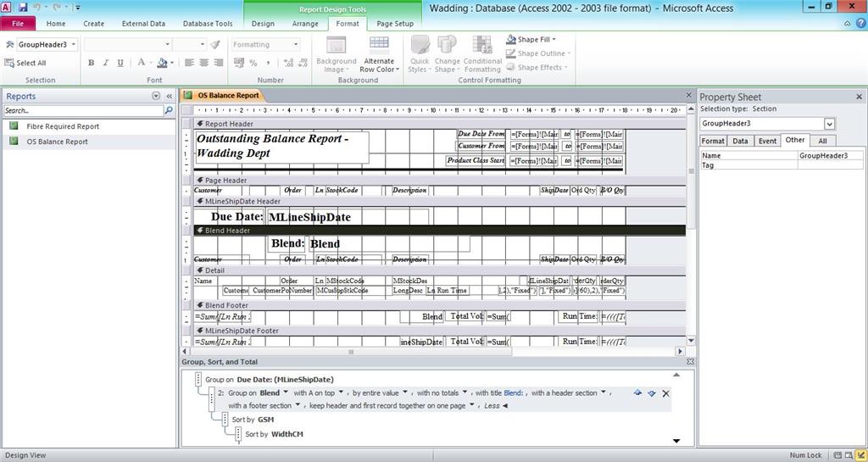Switch to the Create ribbon tab
The width and height of the screenshot is (868, 462).
(93, 24)
